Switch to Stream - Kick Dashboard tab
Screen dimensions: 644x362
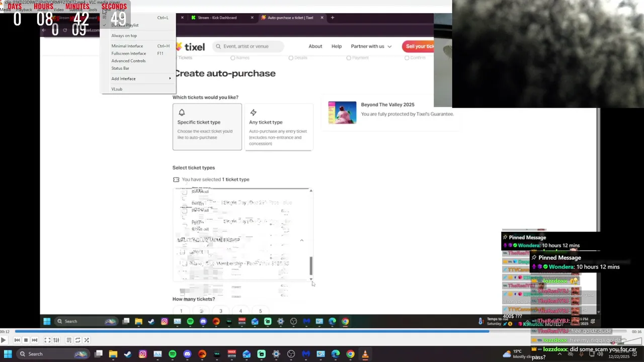tap(217, 18)
